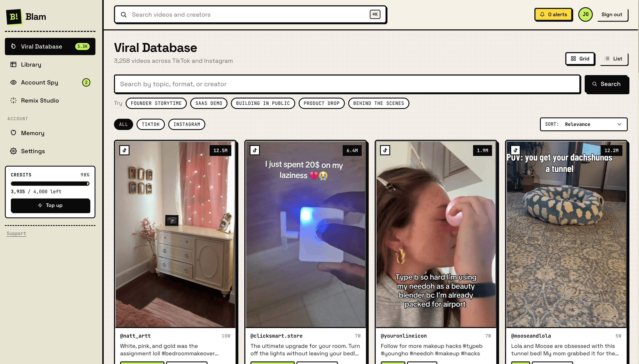Switch to List view
Screen dimensions: 639x364
point(614,59)
